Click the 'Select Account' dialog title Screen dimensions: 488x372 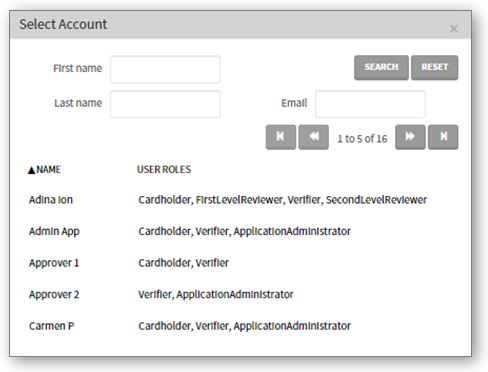point(63,24)
